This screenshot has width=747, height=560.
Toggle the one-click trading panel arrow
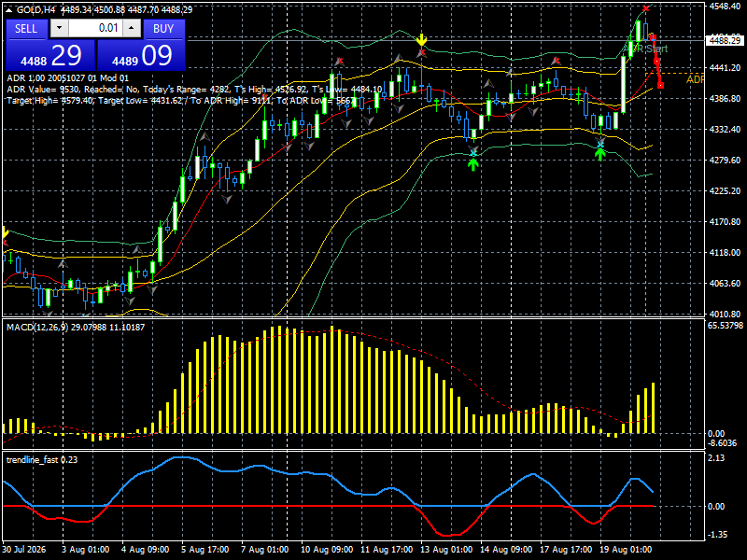tap(8, 9)
